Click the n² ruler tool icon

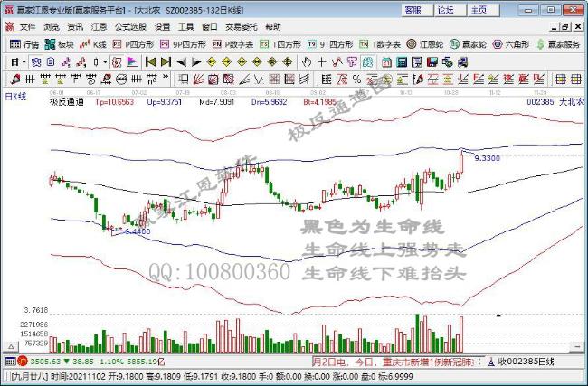151,79
